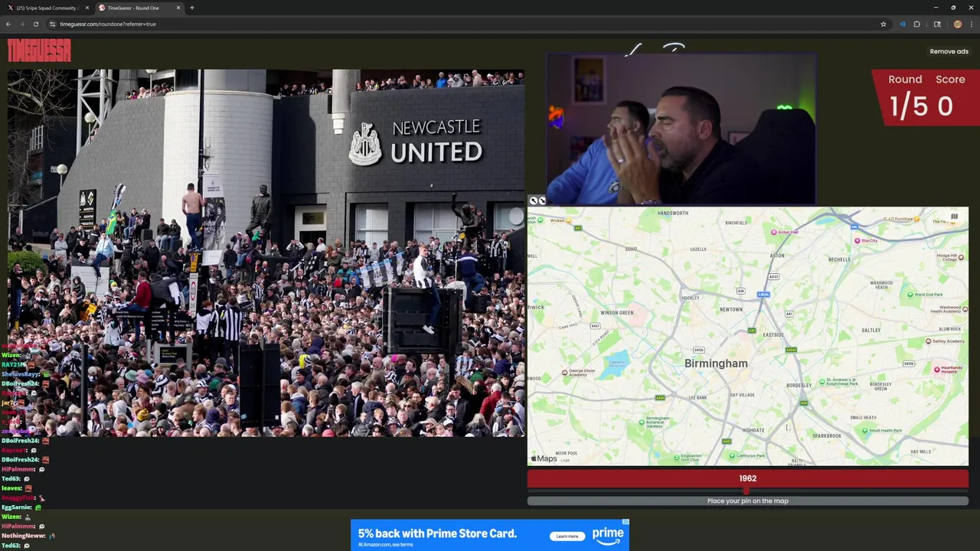The height and width of the screenshot is (551, 980).
Task: Click the A38(M) road shield
Action: tap(763, 294)
